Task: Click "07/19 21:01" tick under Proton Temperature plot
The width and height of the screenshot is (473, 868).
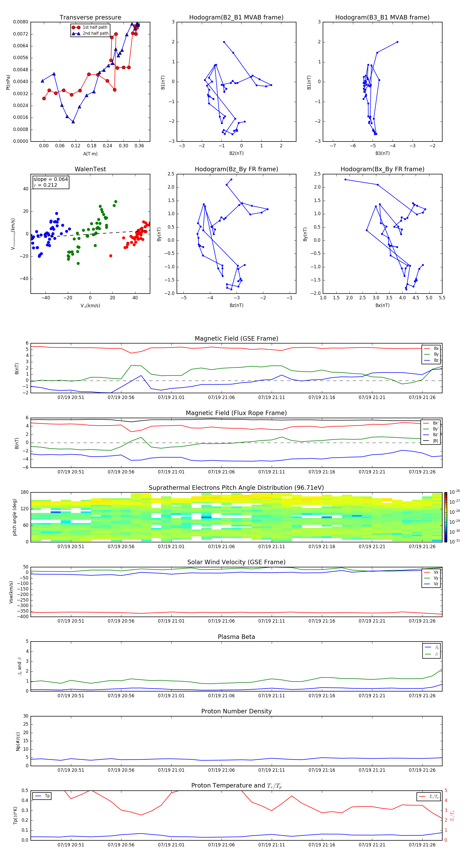Action: click(x=171, y=845)
